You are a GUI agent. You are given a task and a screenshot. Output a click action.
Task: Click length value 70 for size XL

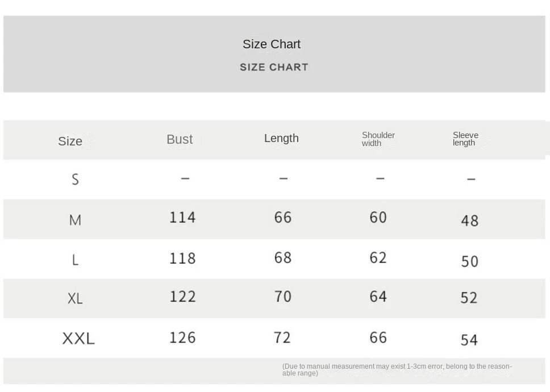tap(282, 297)
